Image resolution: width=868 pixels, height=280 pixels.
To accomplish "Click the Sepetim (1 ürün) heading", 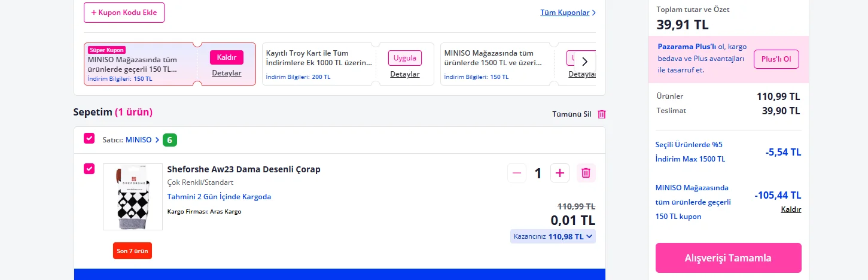I will [x=113, y=112].
